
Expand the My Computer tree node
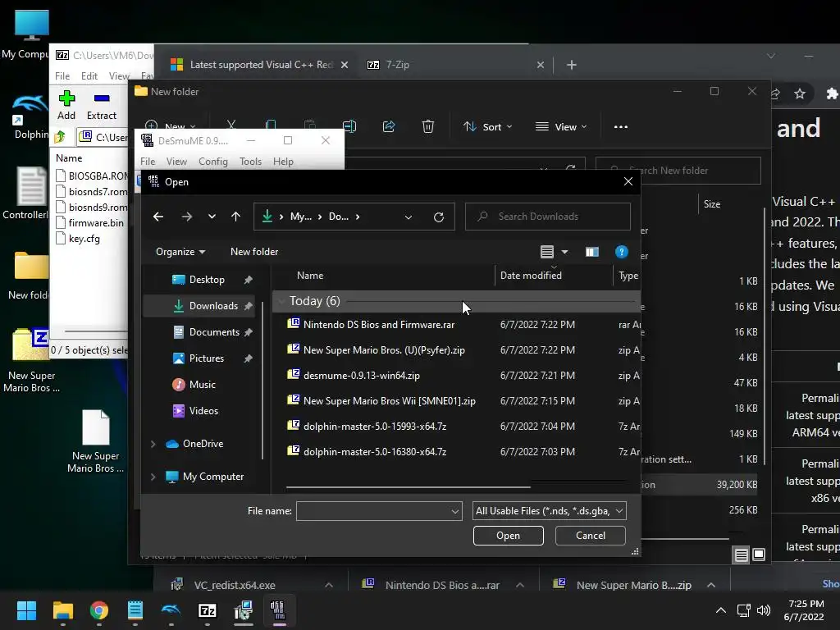tap(153, 477)
